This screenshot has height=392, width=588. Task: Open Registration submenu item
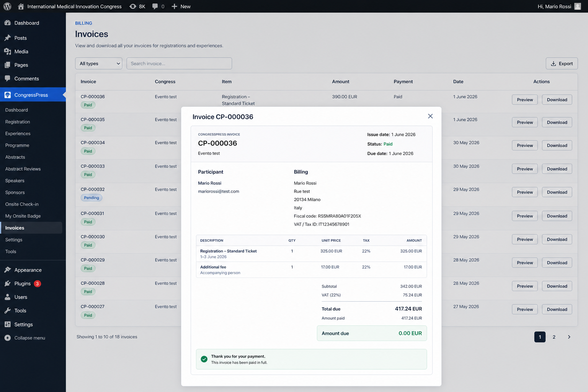(x=18, y=122)
